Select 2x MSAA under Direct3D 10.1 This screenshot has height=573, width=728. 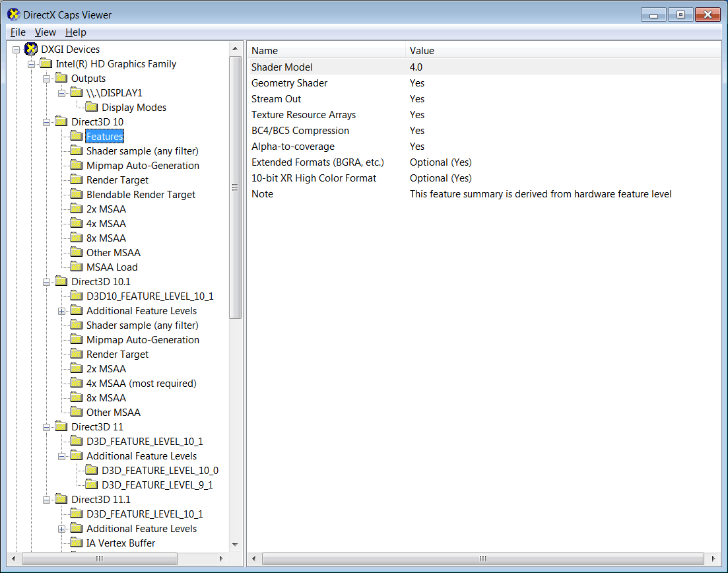click(x=106, y=369)
